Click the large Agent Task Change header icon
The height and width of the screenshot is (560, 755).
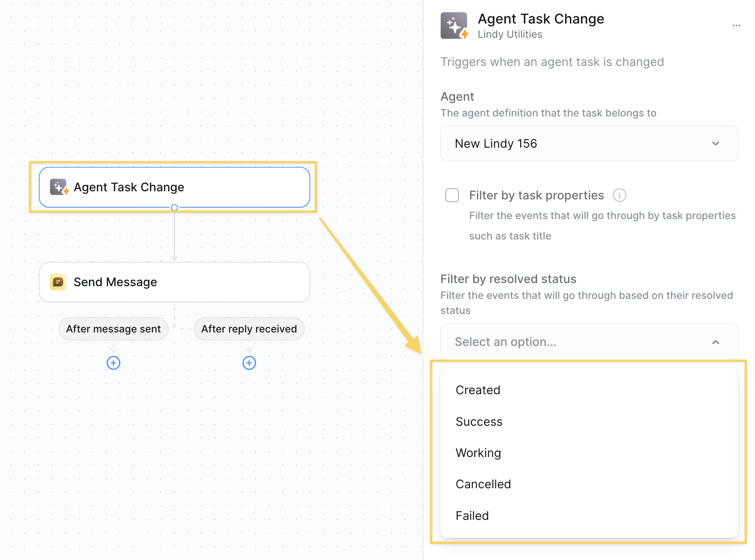click(x=454, y=26)
